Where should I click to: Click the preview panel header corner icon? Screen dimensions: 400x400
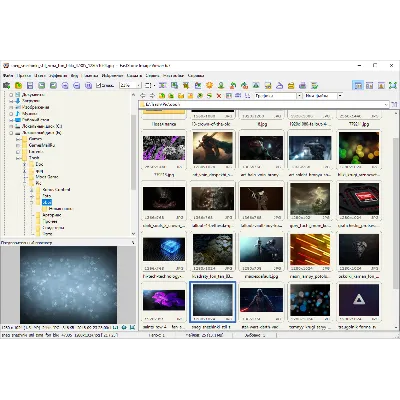tap(133, 243)
